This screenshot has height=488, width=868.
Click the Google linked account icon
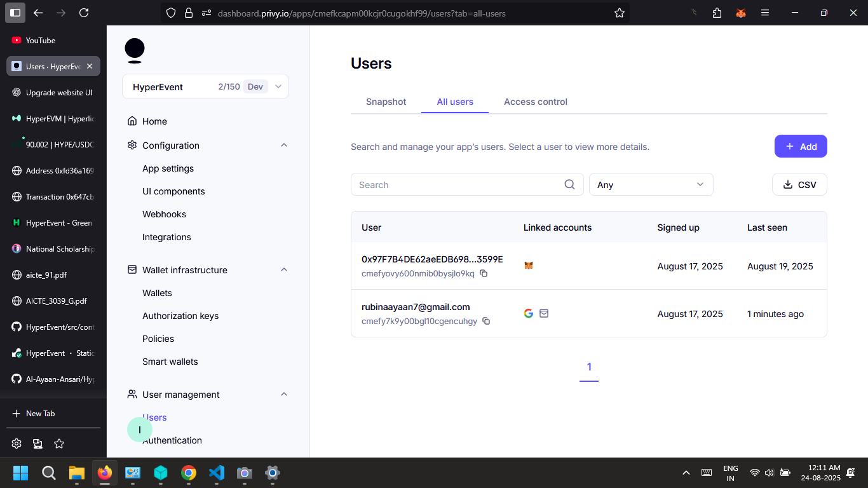point(529,313)
